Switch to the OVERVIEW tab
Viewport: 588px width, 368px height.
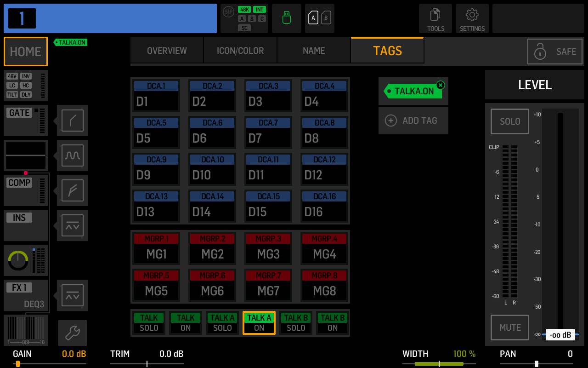point(167,51)
